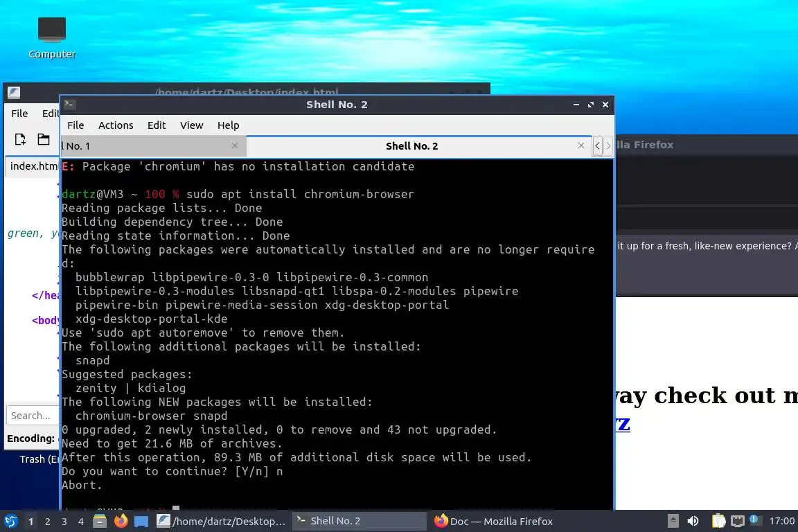Viewport: 798px width, 532px height.
Task: Minimize the Shell No. 2 window
Action: tap(576, 105)
